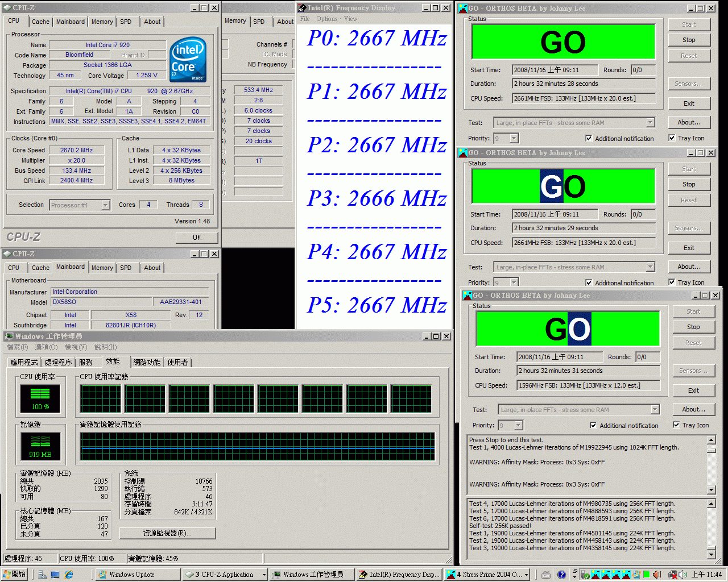728x582 pixels.
Task: Switch to Windows 工作管理員 taskbar button
Action: [x=312, y=575]
